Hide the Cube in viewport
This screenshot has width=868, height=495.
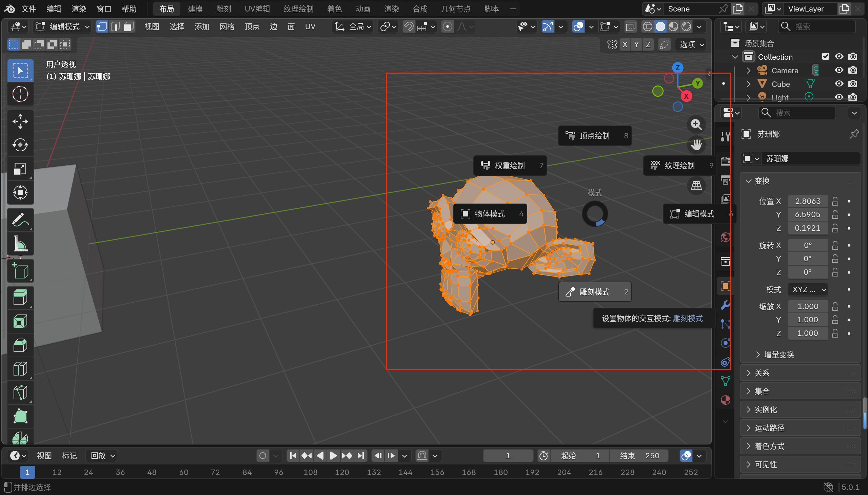[839, 84]
